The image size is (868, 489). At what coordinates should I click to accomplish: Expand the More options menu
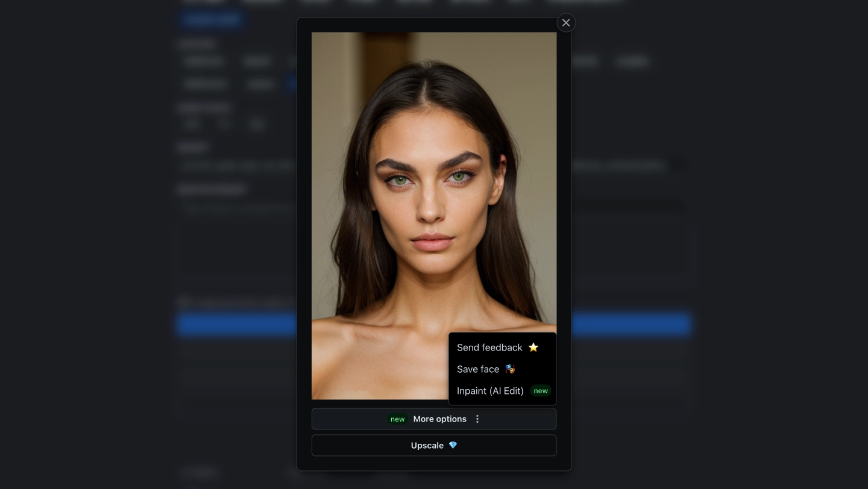(439, 419)
